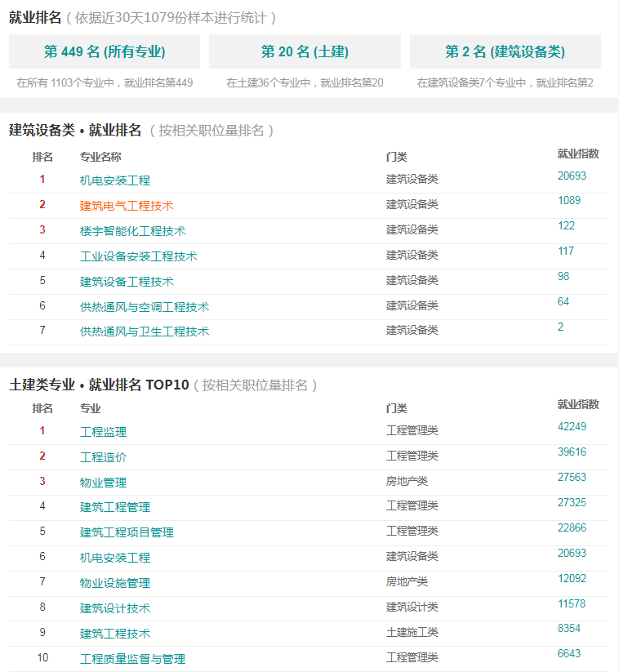Open the orange 建筑电气工程技术 link
619x672 pixels.
tap(127, 206)
